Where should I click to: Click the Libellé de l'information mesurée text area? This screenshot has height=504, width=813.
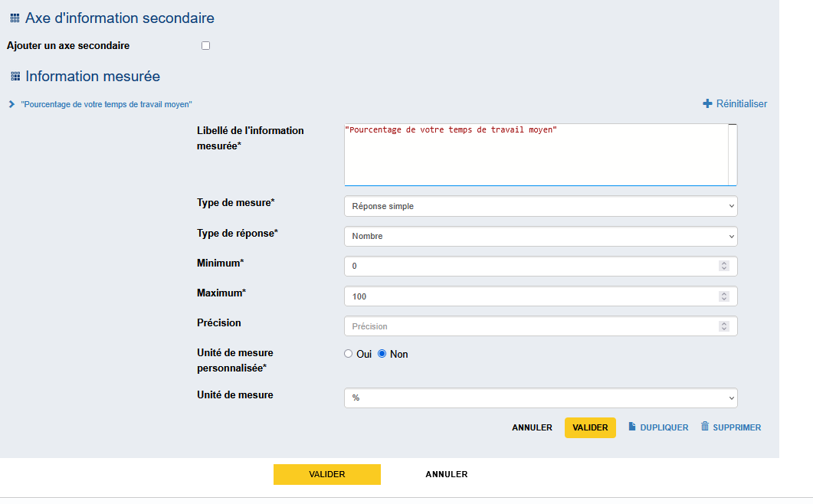point(535,155)
